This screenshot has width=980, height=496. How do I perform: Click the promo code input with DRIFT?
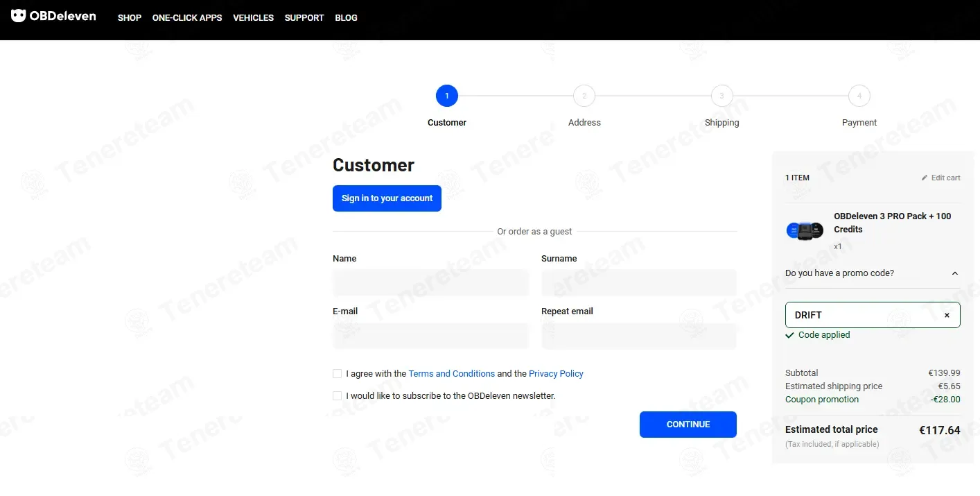(x=873, y=315)
